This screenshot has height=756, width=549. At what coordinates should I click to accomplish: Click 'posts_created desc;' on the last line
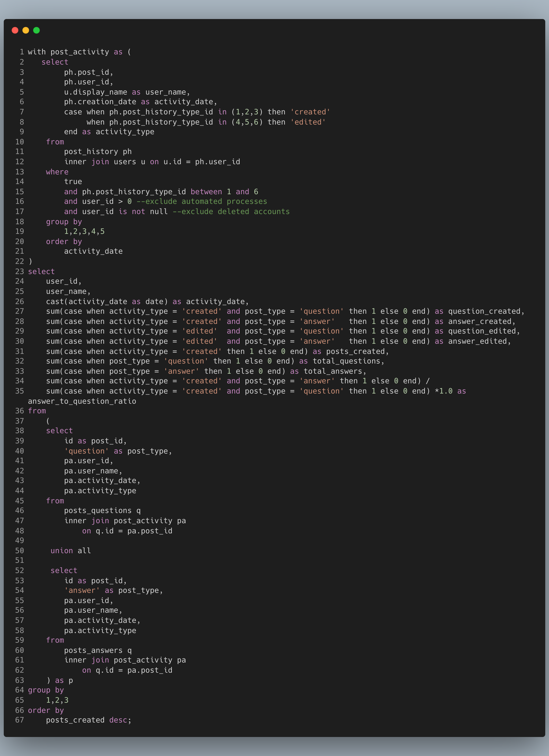tap(88, 720)
